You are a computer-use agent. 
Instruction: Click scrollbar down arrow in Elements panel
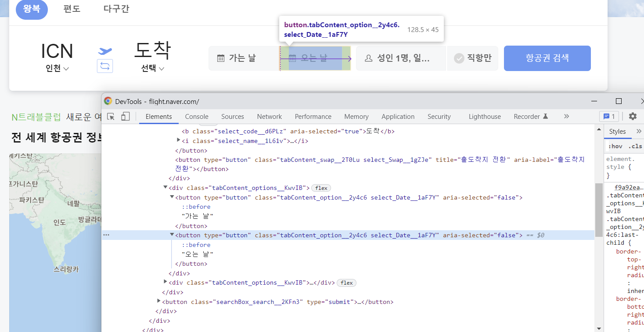tap(599, 328)
